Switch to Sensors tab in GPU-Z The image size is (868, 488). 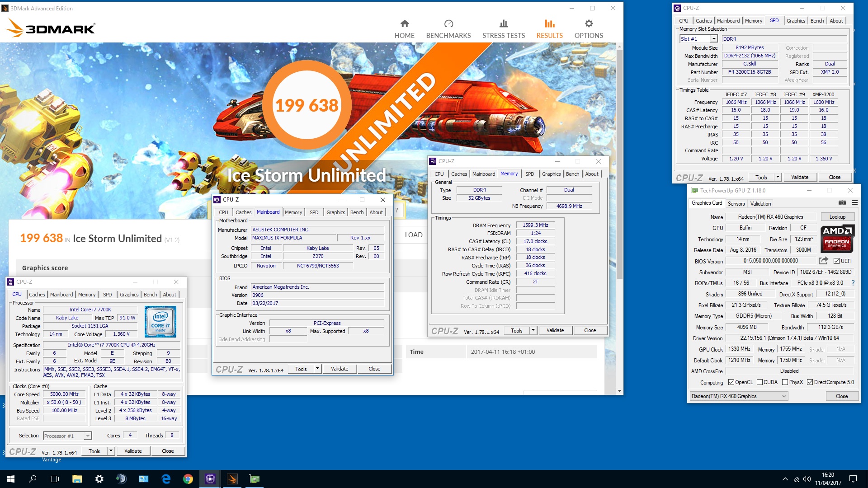pos(736,204)
